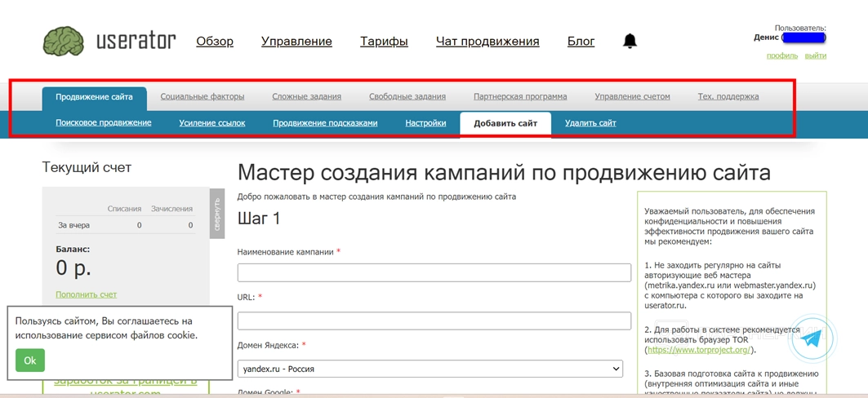Click the Зачисления column header

[x=172, y=209]
